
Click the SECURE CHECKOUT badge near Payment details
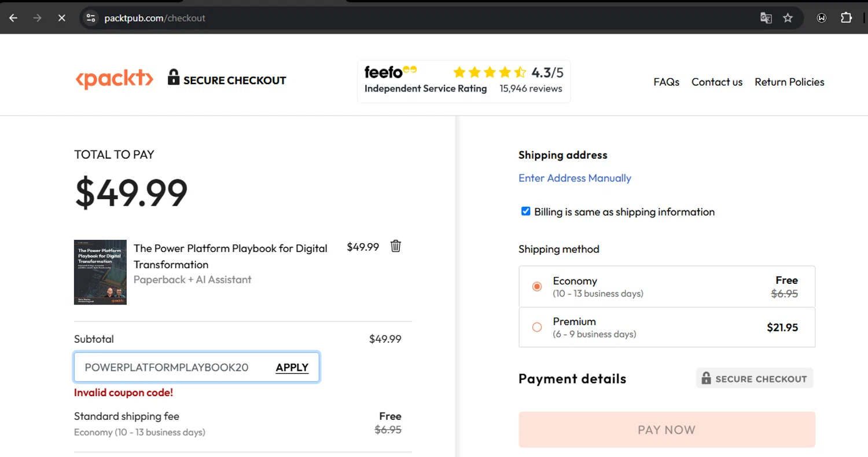pyautogui.click(x=755, y=378)
